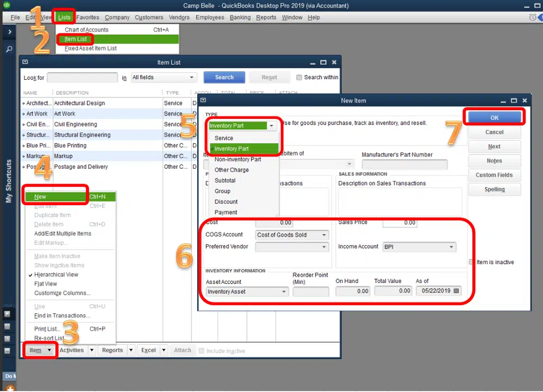
Task: Click the OK button in New Item
Action: (494, 118)
